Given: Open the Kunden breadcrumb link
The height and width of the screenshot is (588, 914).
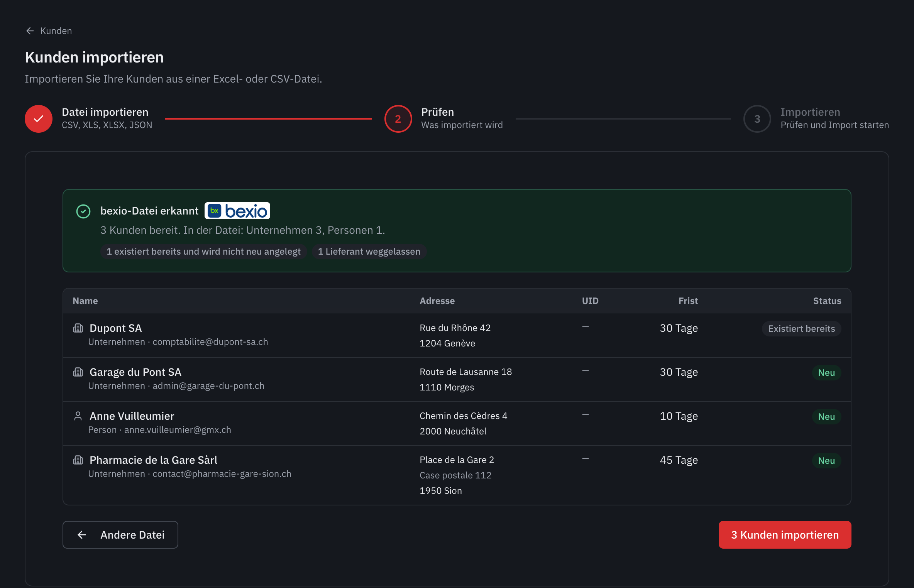Looking at the screenshot, I should (x=56, y=31).
